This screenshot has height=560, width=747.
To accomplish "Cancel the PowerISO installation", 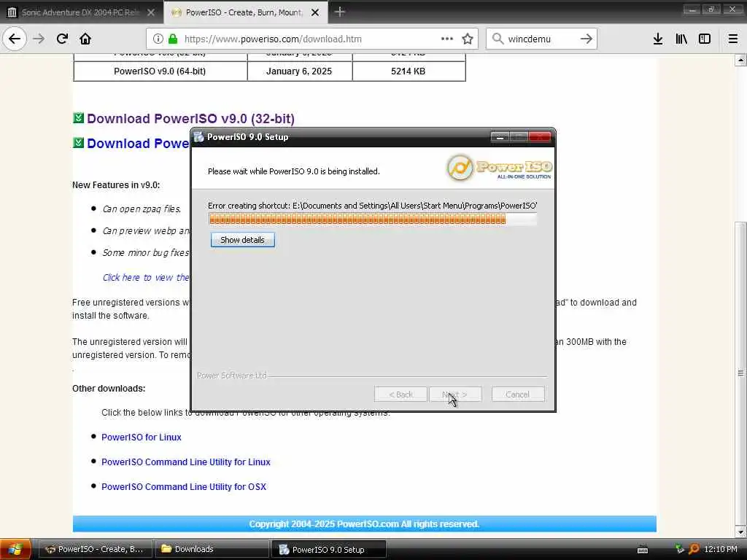I will [517, 394].
